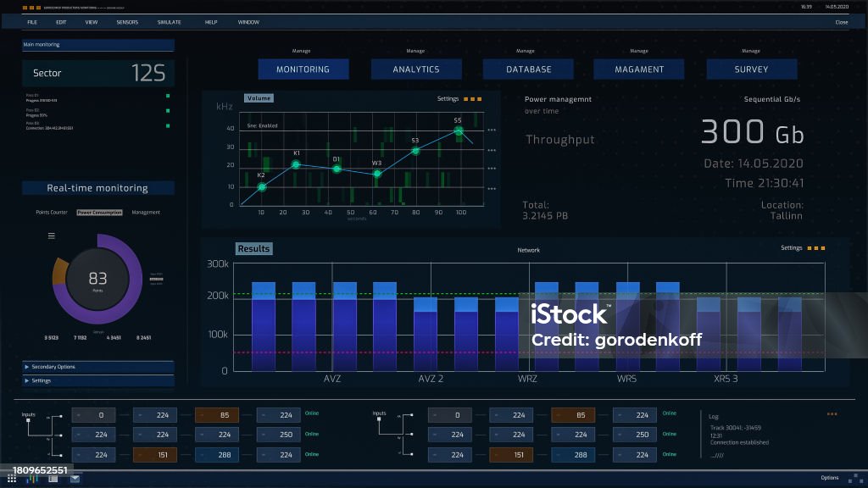
Task: Click Real-time monitoring header
Action: coord(98,188)
